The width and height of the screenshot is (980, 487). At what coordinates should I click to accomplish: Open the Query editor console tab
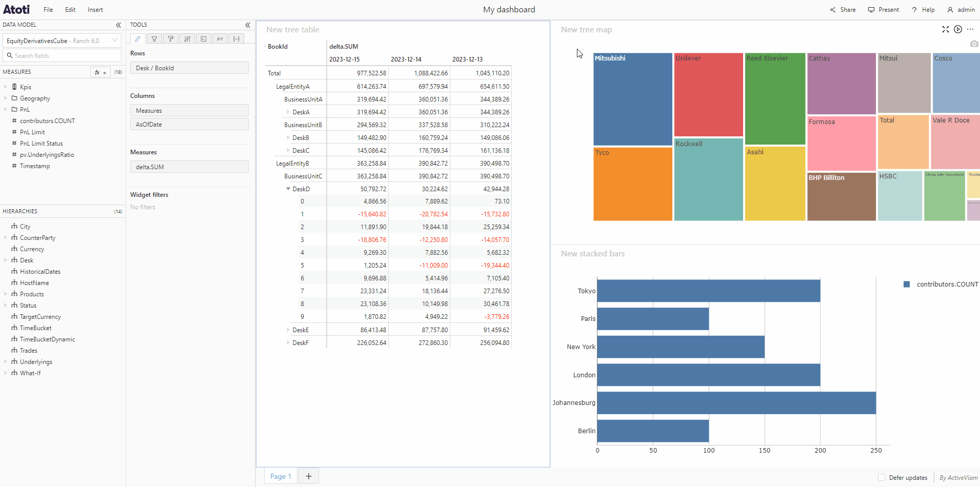pos(204,39)
